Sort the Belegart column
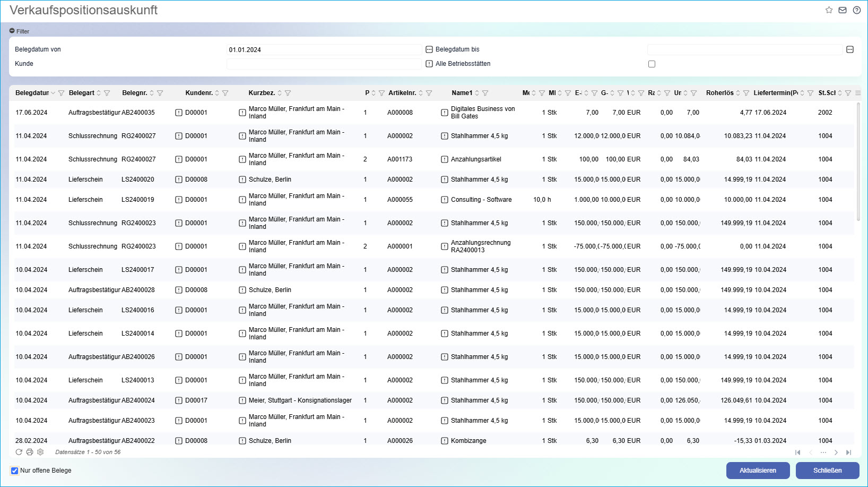The image size is (868, 487). click(99, 93)
